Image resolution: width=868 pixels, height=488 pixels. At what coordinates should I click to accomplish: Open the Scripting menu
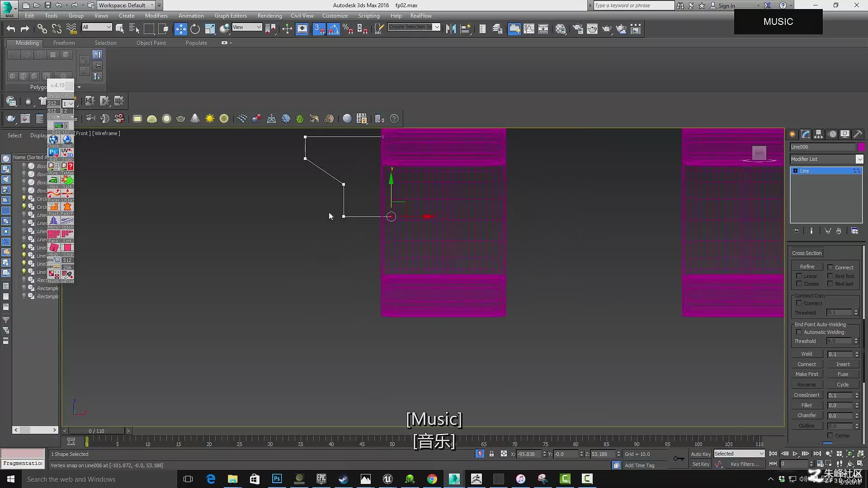(x=369, y=16)
